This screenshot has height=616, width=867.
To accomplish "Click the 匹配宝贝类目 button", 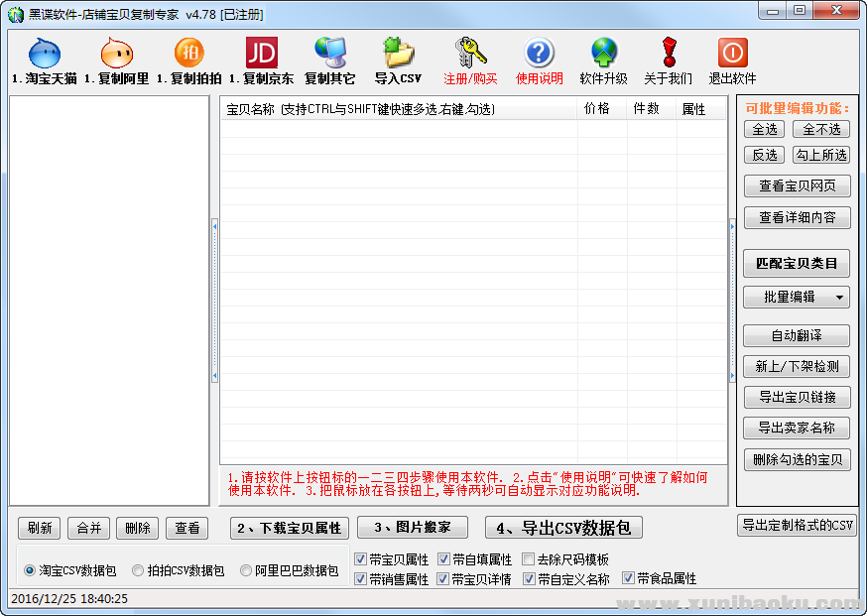I will [x=797, y=263].
